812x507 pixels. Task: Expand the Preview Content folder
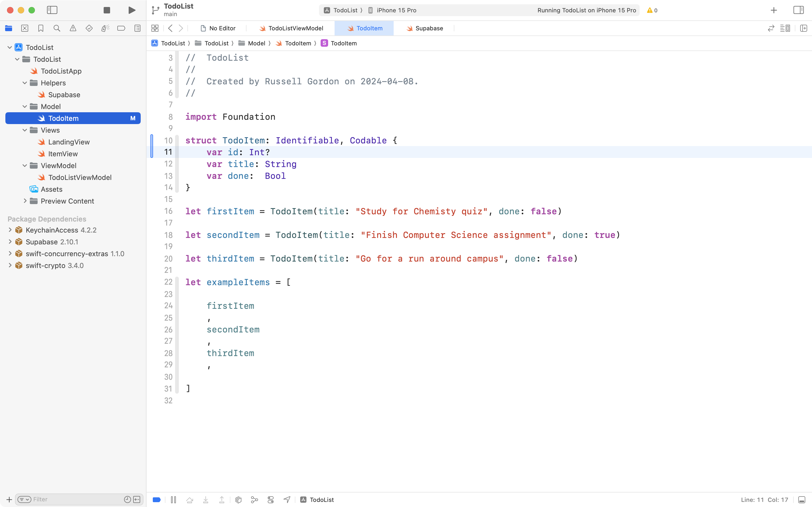point(25,201)
